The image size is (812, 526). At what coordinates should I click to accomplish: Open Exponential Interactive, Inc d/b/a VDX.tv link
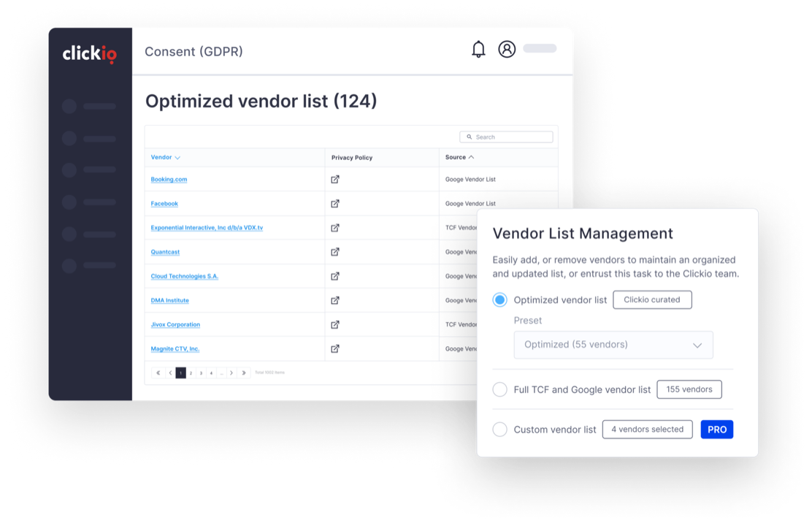[x=207, y=227]
